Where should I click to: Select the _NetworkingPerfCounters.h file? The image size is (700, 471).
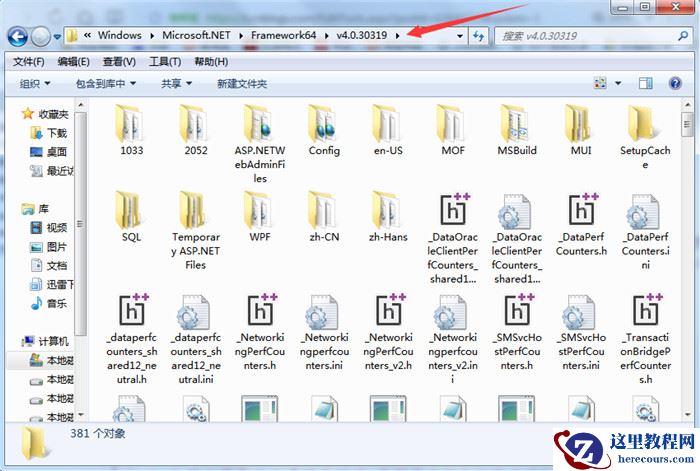click(260, 333)
